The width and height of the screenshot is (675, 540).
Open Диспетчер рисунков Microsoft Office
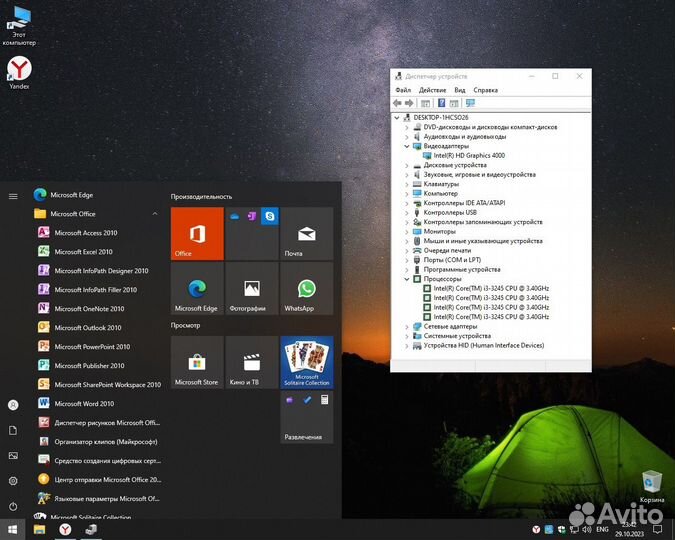[x=99, y=422]
